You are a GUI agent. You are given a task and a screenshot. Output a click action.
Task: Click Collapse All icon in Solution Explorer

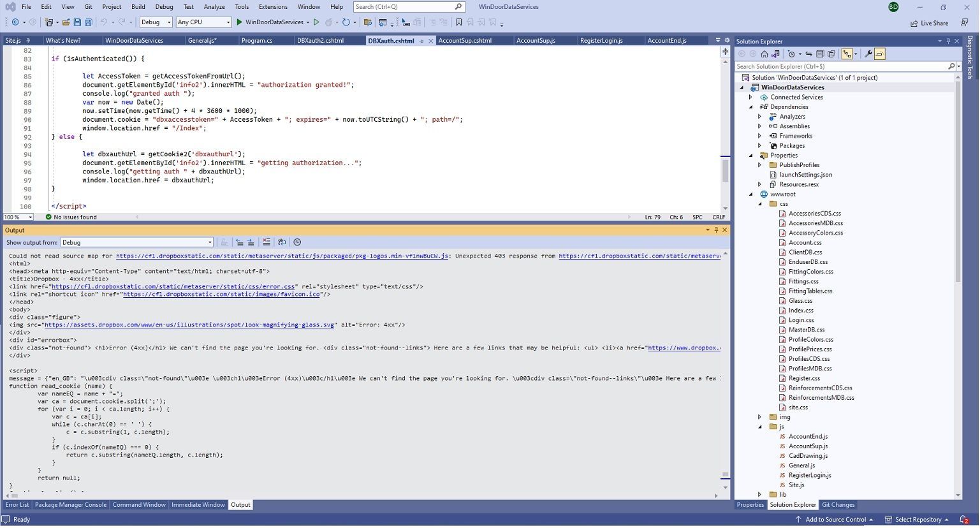[820, 54]
